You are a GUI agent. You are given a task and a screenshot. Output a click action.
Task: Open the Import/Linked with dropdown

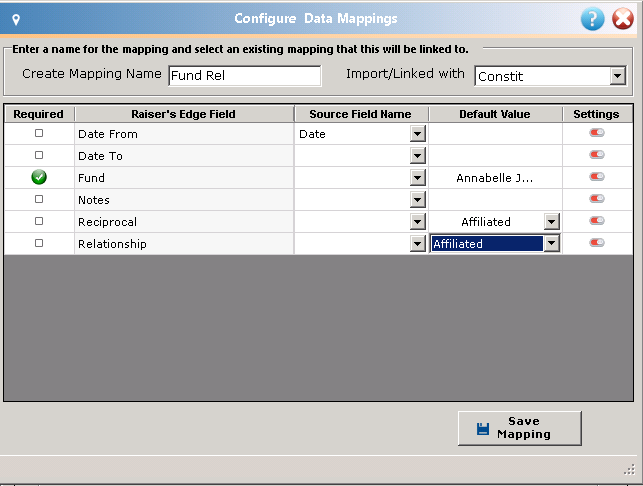[617, 76]
